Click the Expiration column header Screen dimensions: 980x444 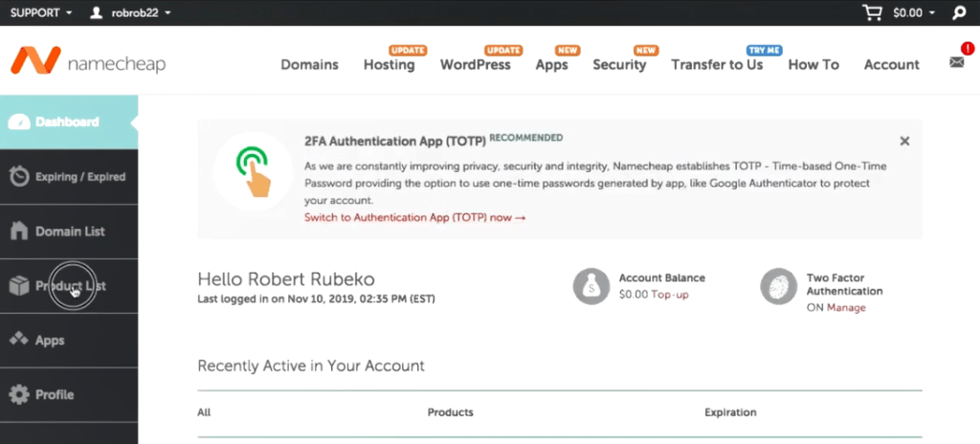tap(730, 412)
